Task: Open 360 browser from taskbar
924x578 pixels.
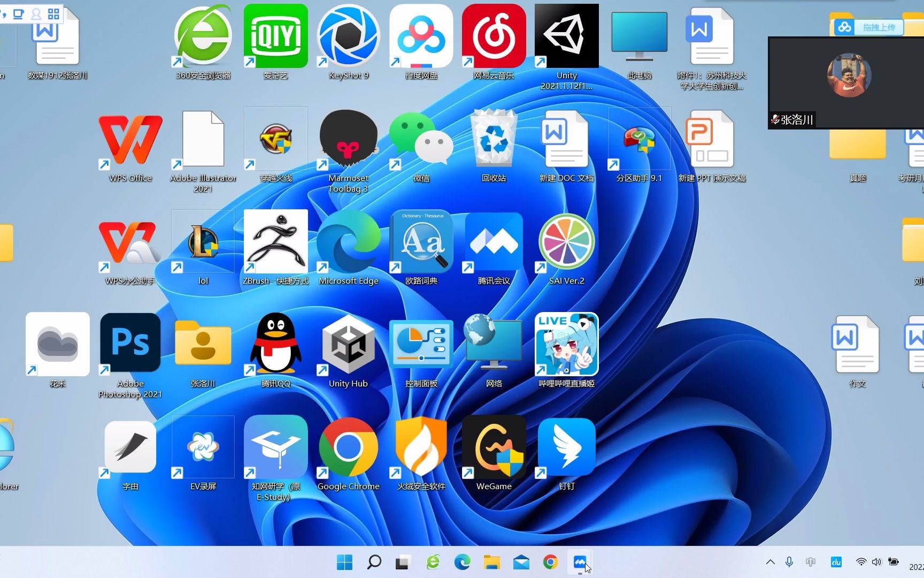Action: 433,562
